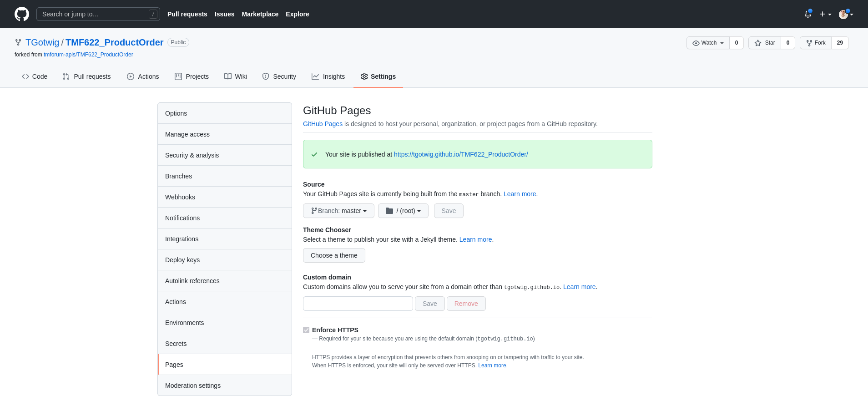
Task: Go to Explore
Action: pyautogui.click(x=297, y=14)
